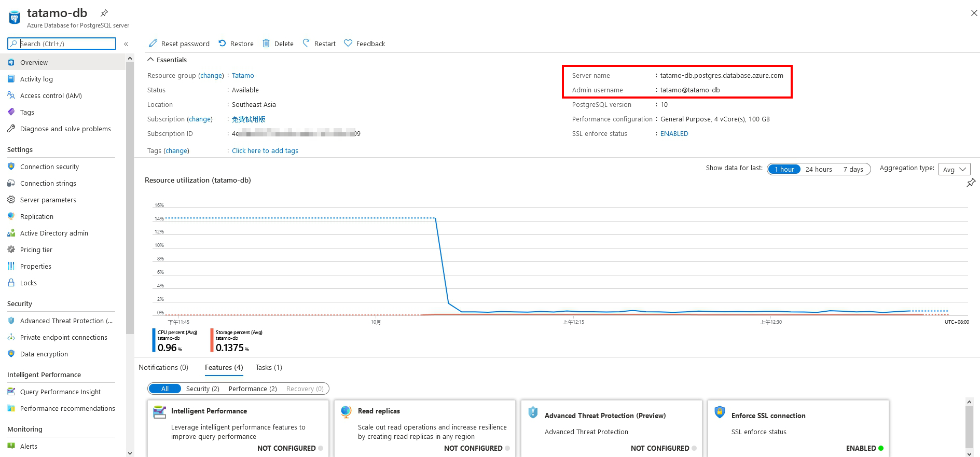Open Data encryption shield icon

[11, 354]
